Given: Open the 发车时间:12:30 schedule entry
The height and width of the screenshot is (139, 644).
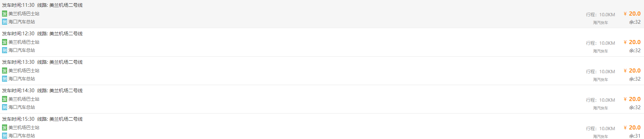Looking at the screenshot, I should tap(18, 34).
